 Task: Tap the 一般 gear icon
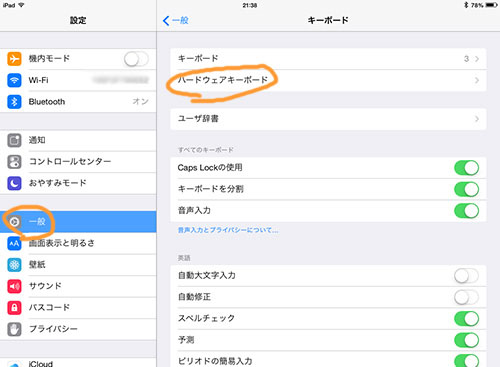[x=14, y=222]
